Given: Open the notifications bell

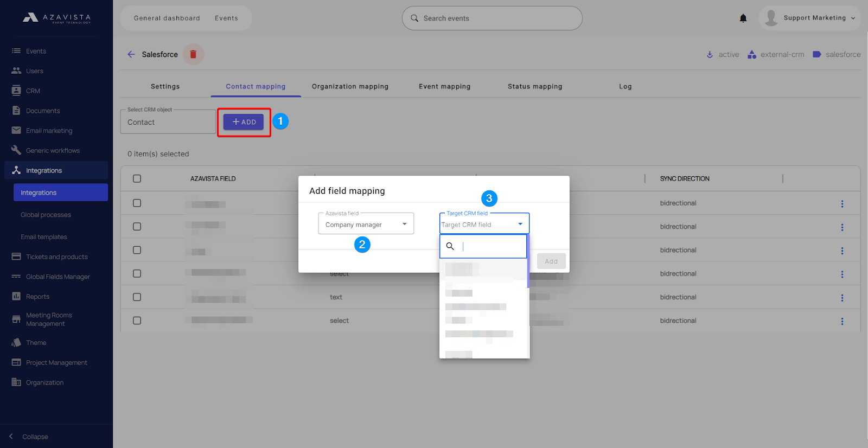Looking at the screenshot, I should 743,18.
